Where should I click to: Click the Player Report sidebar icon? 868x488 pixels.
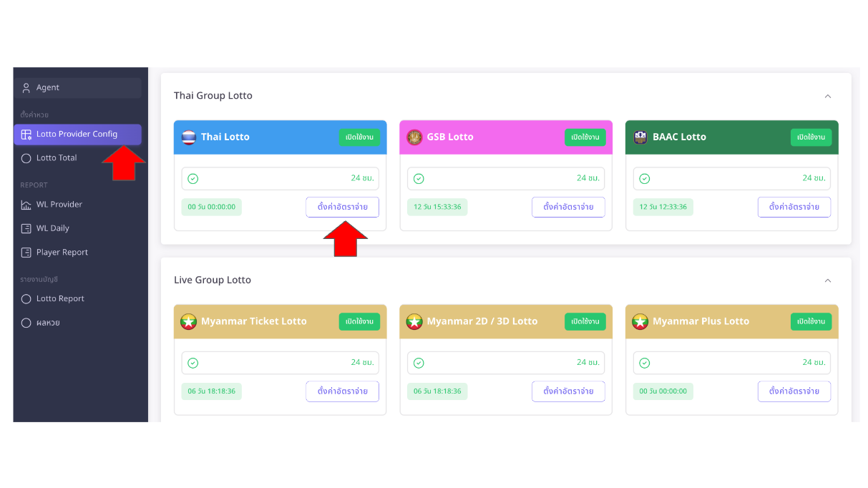(27, 252)
